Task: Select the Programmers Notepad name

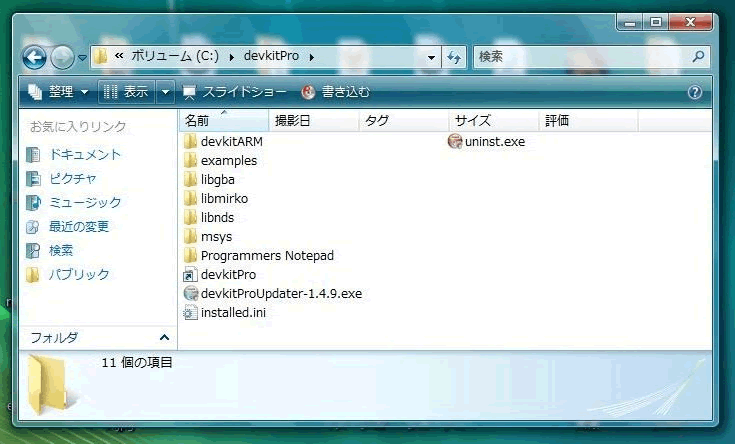Action: click(x=267, y=256)
